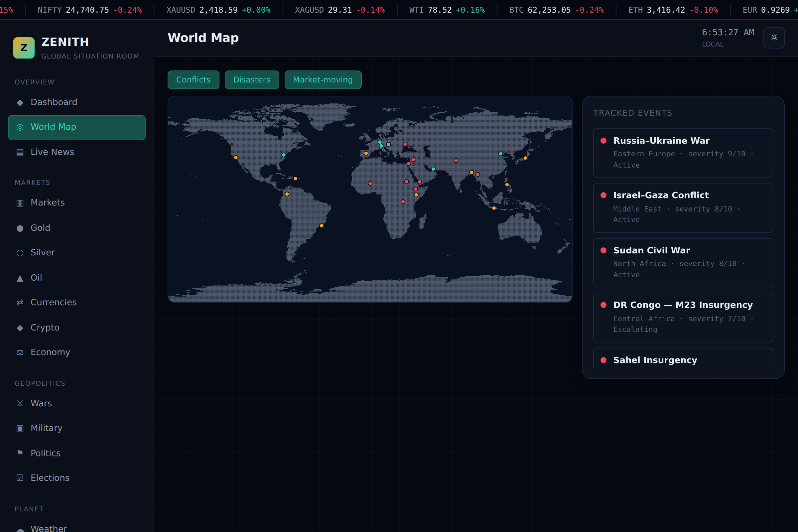Click the Military sidebar link
This screenshot has width=798, height=532.
click(77, 428)
